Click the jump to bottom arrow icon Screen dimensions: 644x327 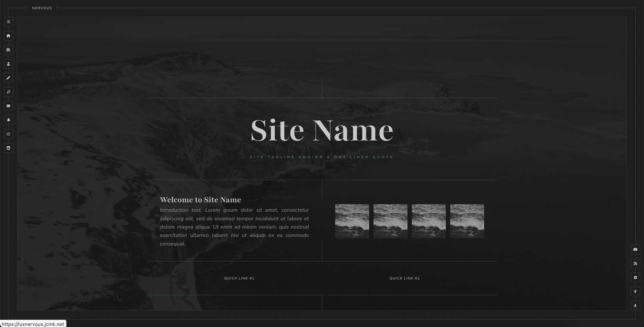point(635,306)
